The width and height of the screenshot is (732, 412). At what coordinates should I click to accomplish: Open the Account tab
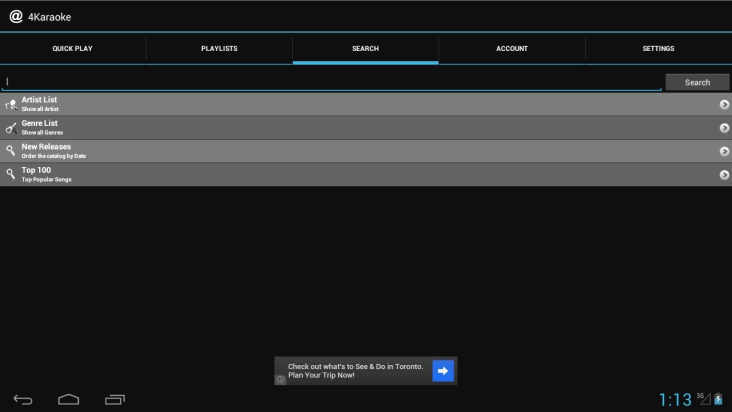[512, 49]
